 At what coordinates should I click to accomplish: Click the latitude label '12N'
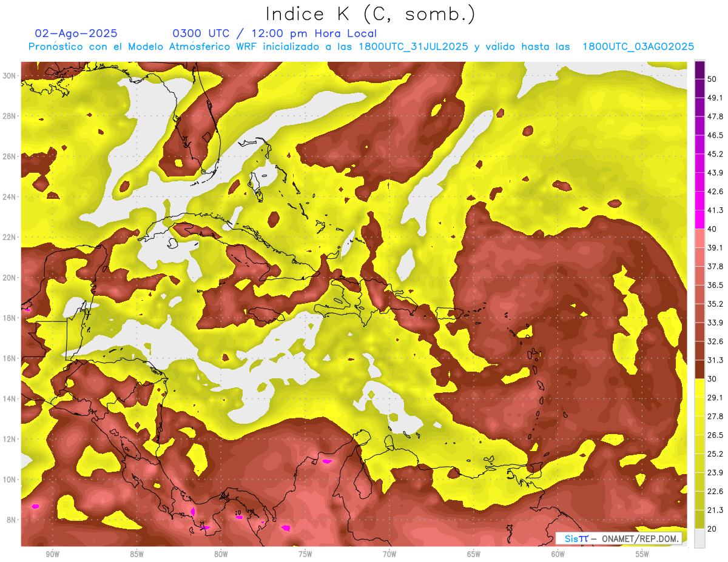(x=9, y=439)
